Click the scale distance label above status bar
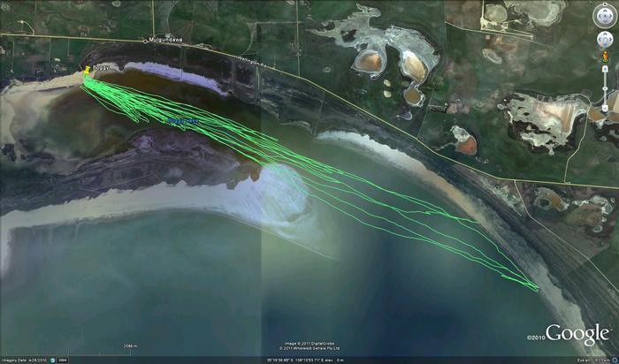 pos(131,345)
